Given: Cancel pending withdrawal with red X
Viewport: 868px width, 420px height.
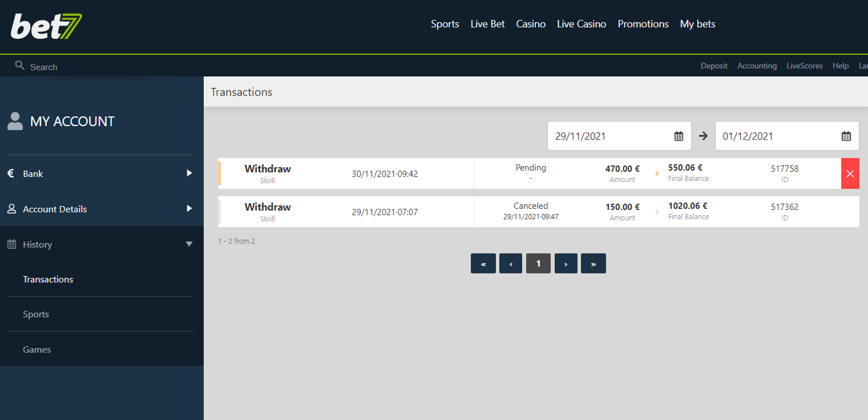Looking at the screenshot, I should click(849, 174).
